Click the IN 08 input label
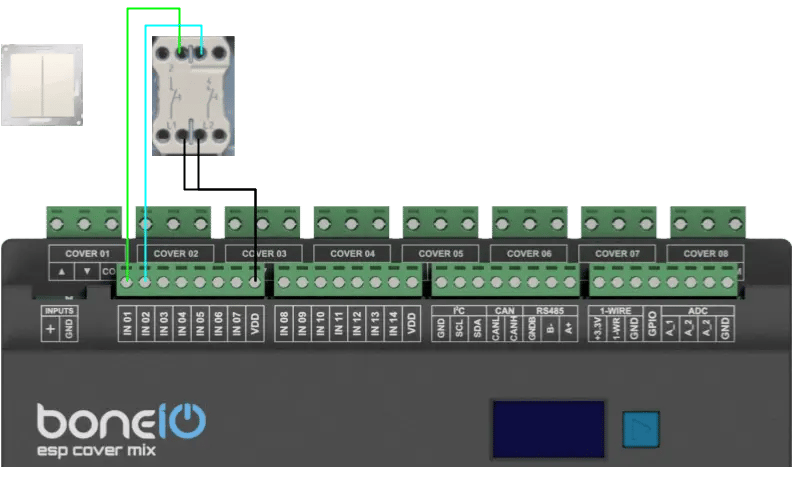The image size is (792, 477). (284, 323)
